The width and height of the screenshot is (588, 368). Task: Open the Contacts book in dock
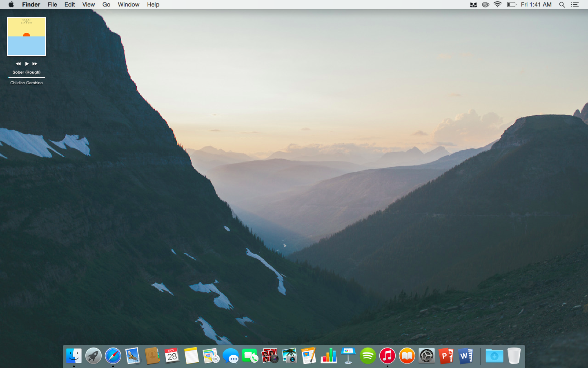[152, 356]
